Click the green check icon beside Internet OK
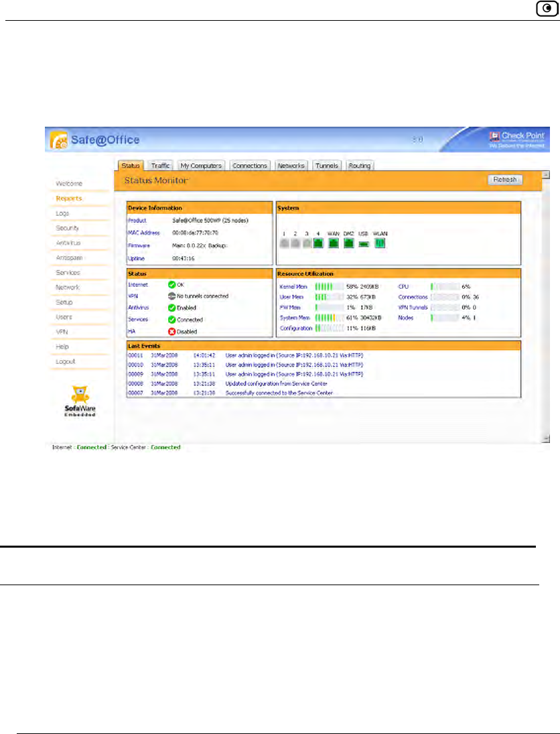The height and width of the screenshot is (734, 560). [x=171, y=285]
